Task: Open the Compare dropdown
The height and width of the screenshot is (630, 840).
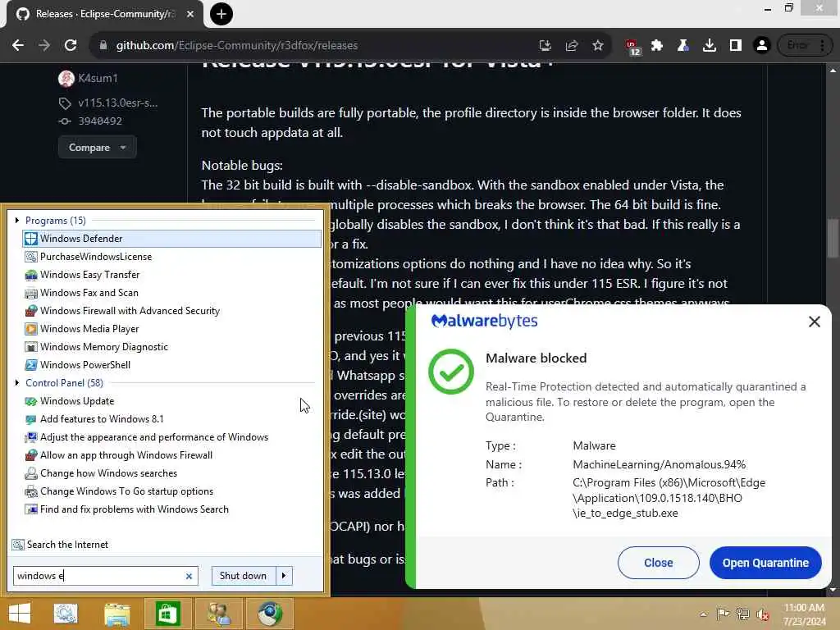Action: pyautogui.click(x=97, y=148)
